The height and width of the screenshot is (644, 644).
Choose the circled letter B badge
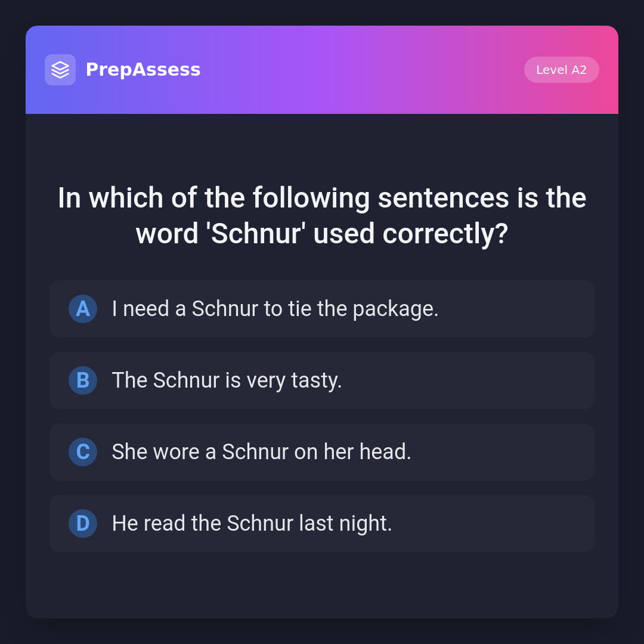(83, 380)
